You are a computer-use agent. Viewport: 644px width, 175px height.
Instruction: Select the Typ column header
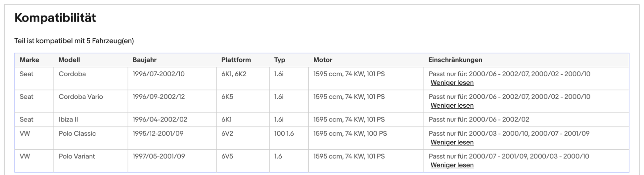(x=280, y=60)
